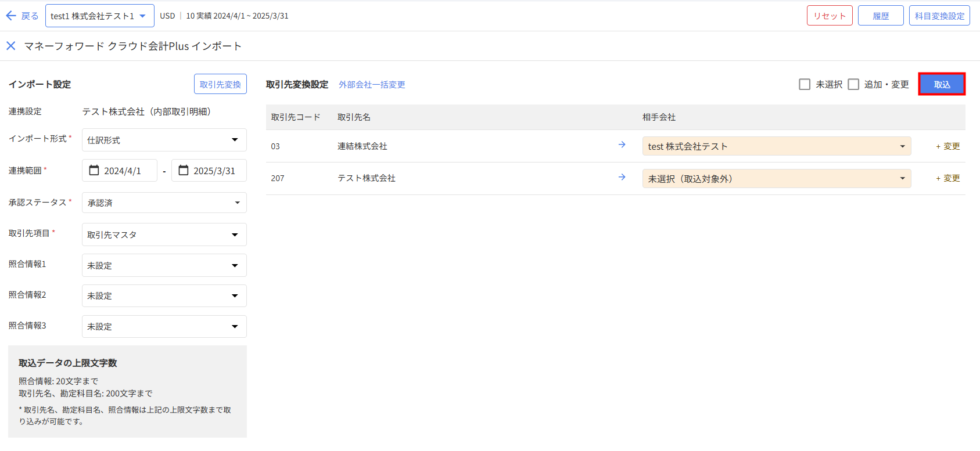Open the 外部会社一括変更 link
This screenshot has width=980, height=451.
(372, 85)
